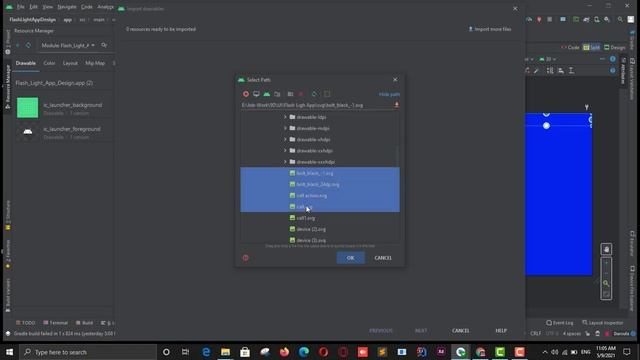Switch editor to Split view
Image resolution: width=640 pixels, height=360 pixels.
(x=591, y=47)
